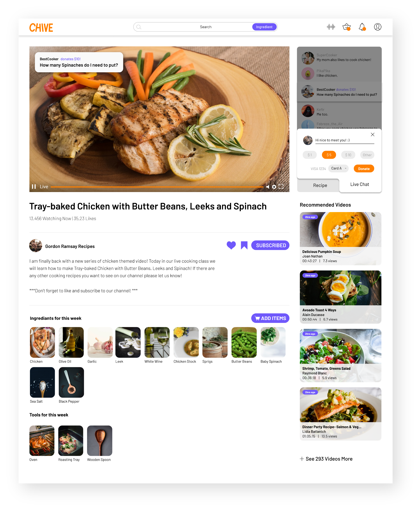Click the orange Donate button
This screenshot has width=420, height=511.
click(364, 169)
